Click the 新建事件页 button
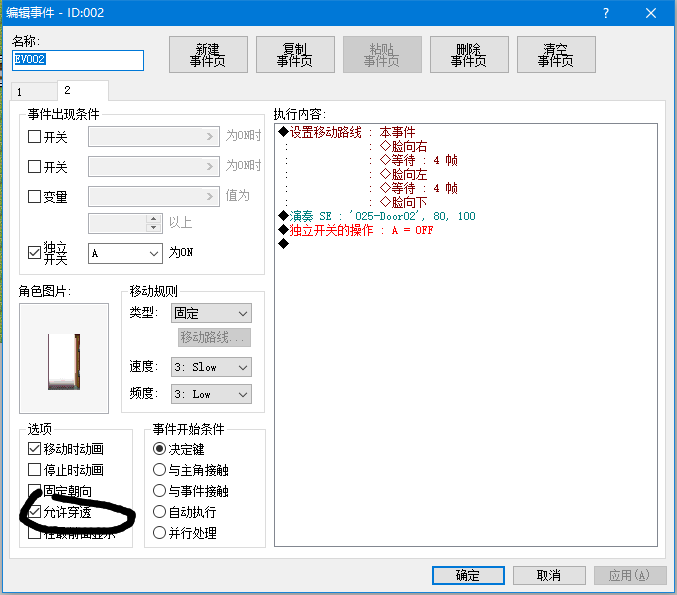677x595 pixels. (x=208, y=54)
